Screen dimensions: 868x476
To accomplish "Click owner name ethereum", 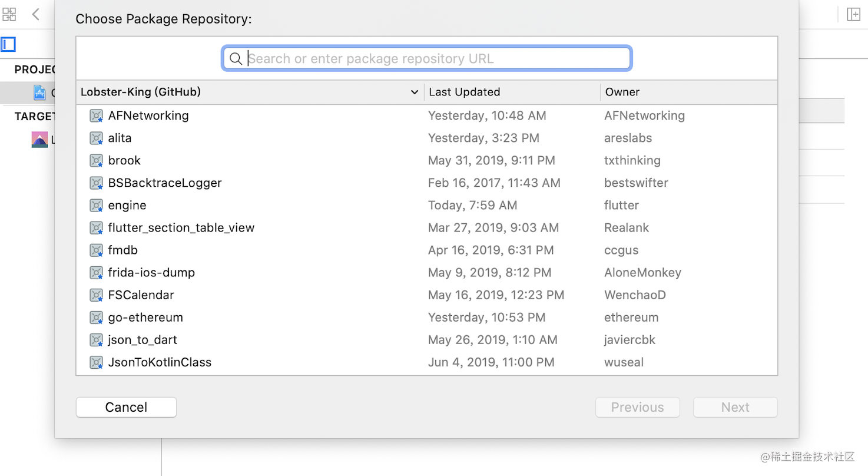I will [631, 317].
